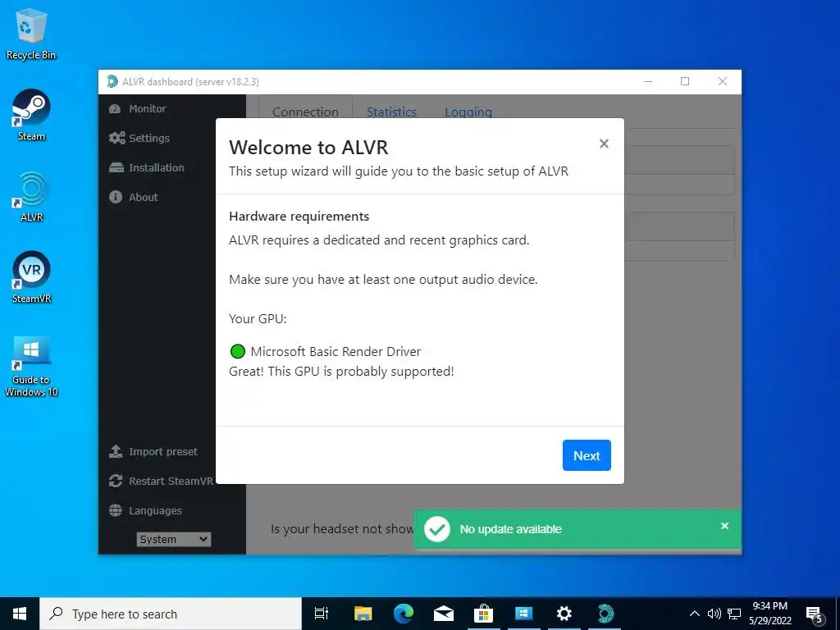Open Microsoft Store from the taskbar
The image size is (840, 630).
coord(483,614)
